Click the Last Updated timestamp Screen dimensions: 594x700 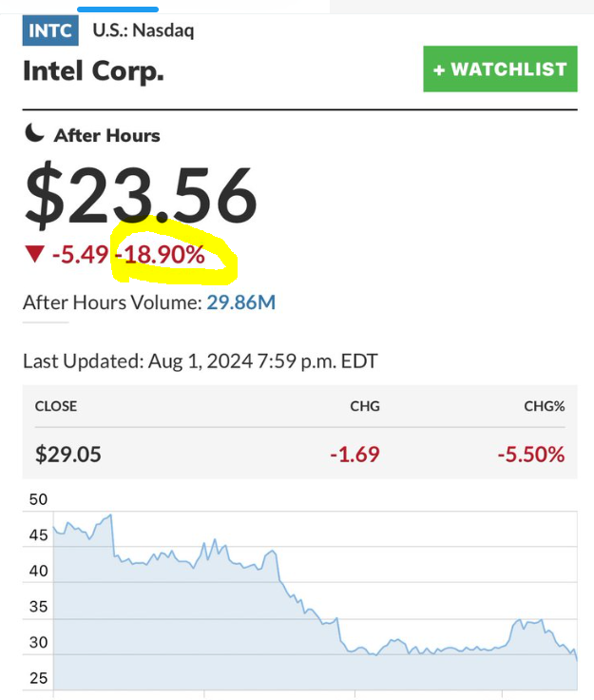point(201,361)
